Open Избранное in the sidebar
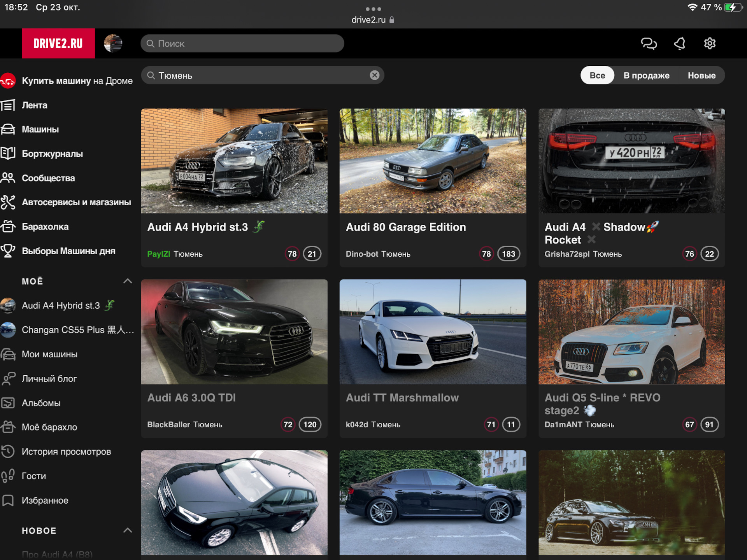Viewport: 747px width, 560px height. 45,500
